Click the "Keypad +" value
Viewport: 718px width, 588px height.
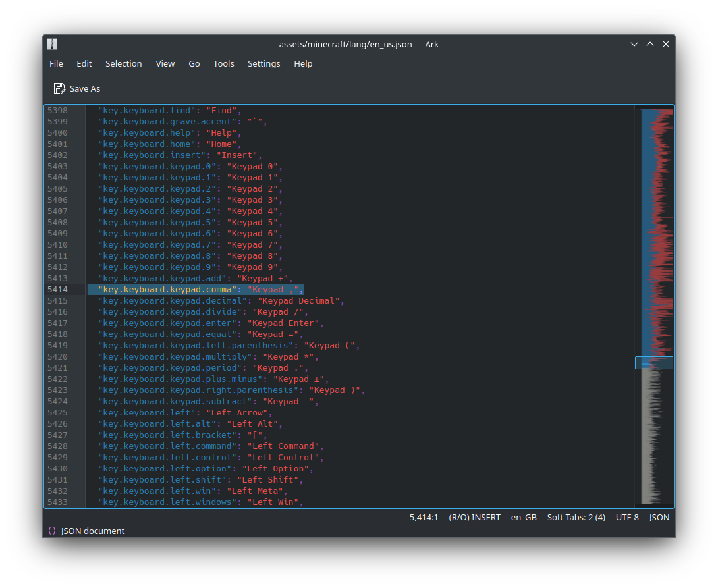click(x=263, y=279)
